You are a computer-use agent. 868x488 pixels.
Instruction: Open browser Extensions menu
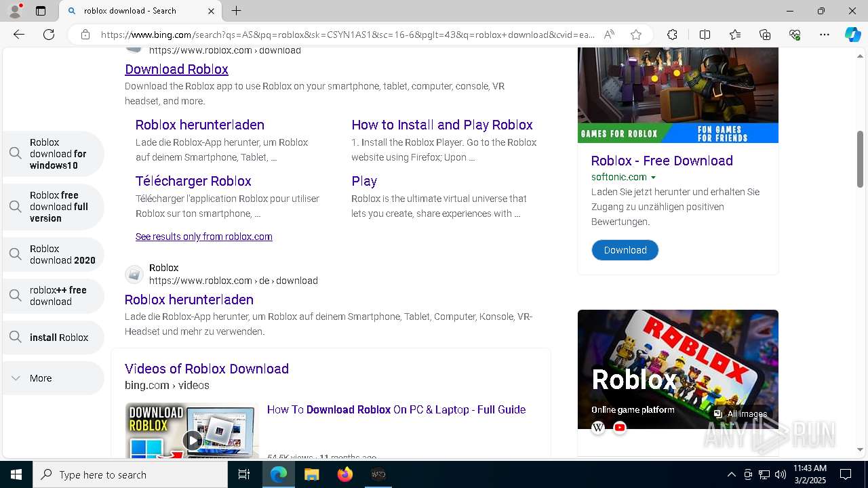[672, 35]
